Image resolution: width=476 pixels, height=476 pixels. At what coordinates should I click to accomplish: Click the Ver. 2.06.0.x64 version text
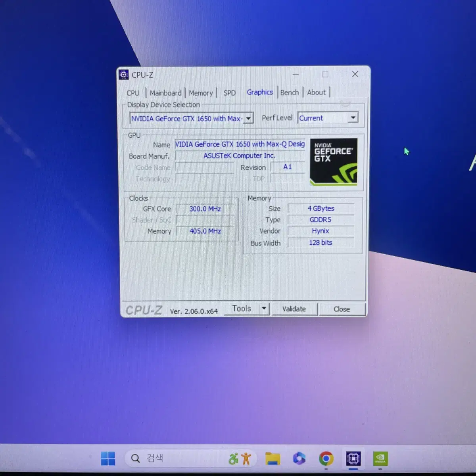[x=194, y=311]
